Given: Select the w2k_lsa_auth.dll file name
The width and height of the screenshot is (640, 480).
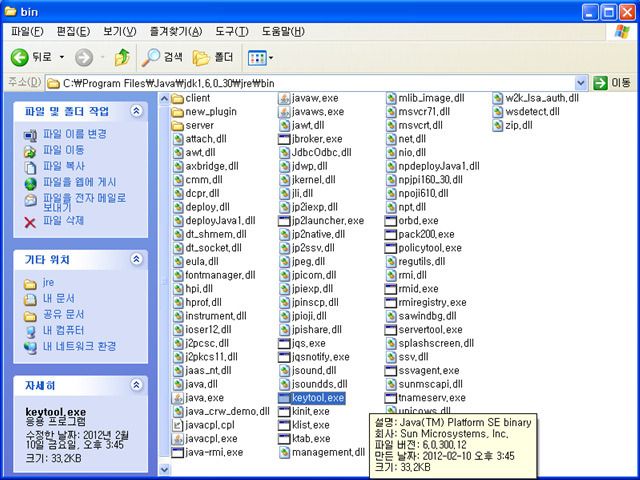Looking at the screenshot, I should coord(542,98).
